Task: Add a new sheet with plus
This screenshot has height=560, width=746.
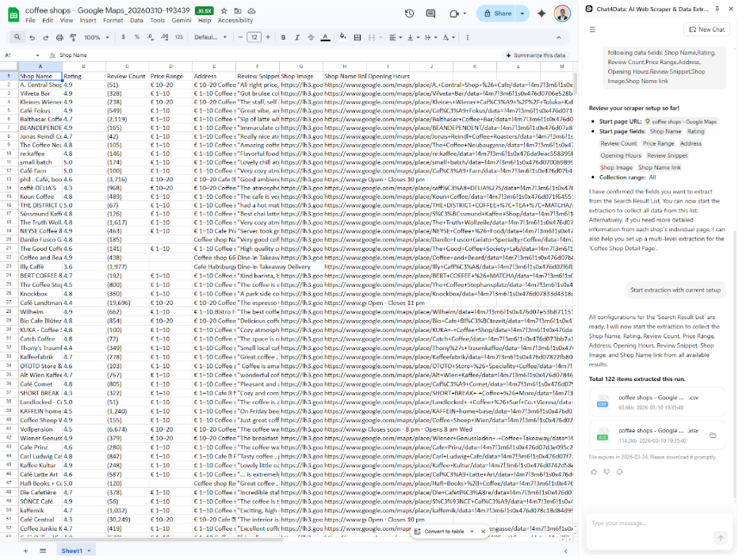Action: point(25,550)
